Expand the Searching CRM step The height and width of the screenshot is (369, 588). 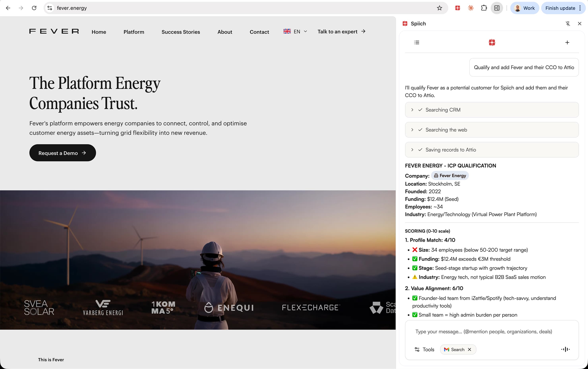click(x=412, y=110)
